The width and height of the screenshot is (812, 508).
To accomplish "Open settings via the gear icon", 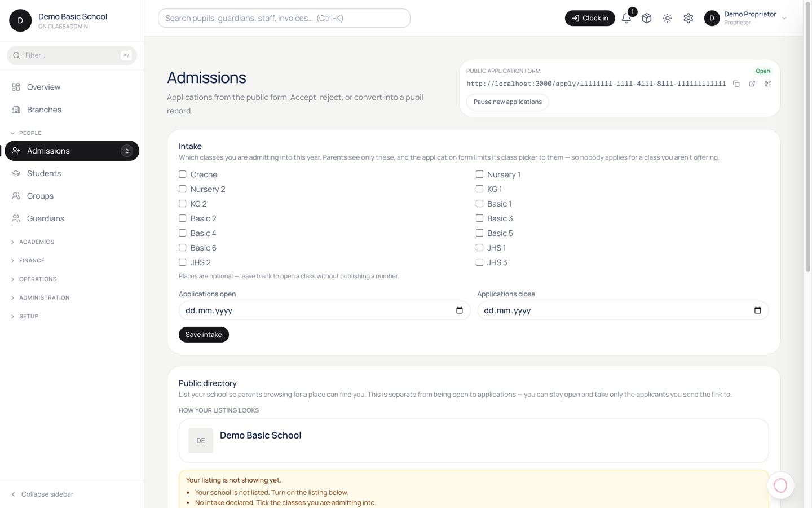I will 689,18.
